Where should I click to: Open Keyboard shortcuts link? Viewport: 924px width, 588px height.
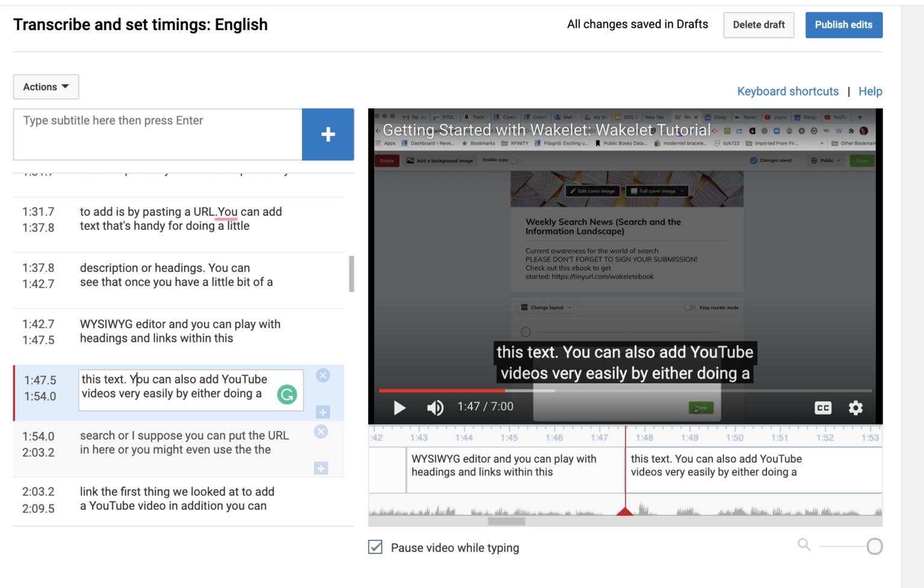point(788,91)
